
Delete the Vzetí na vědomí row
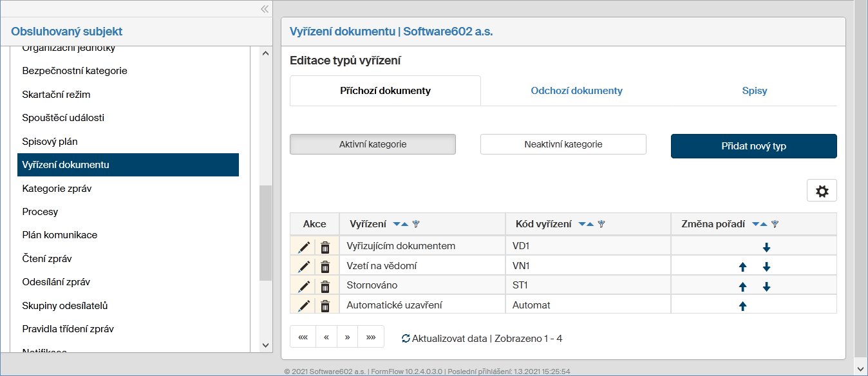325,267
